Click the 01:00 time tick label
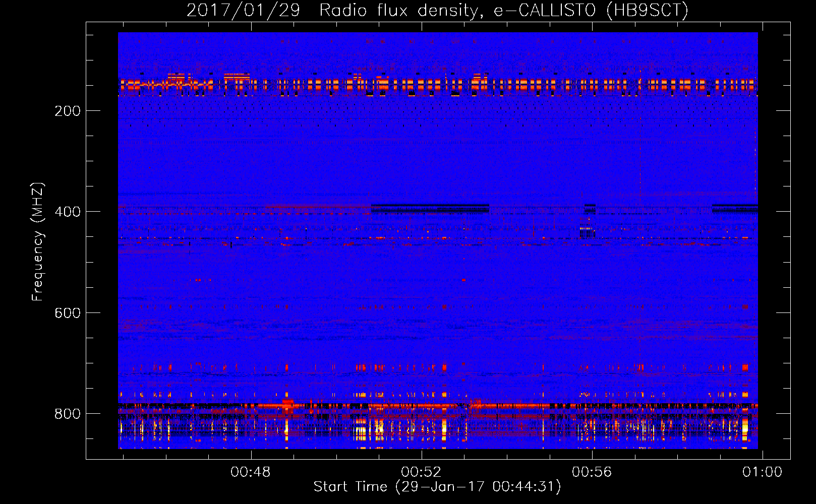The width and height of the screenshot is (816, 504). [762, 472]
